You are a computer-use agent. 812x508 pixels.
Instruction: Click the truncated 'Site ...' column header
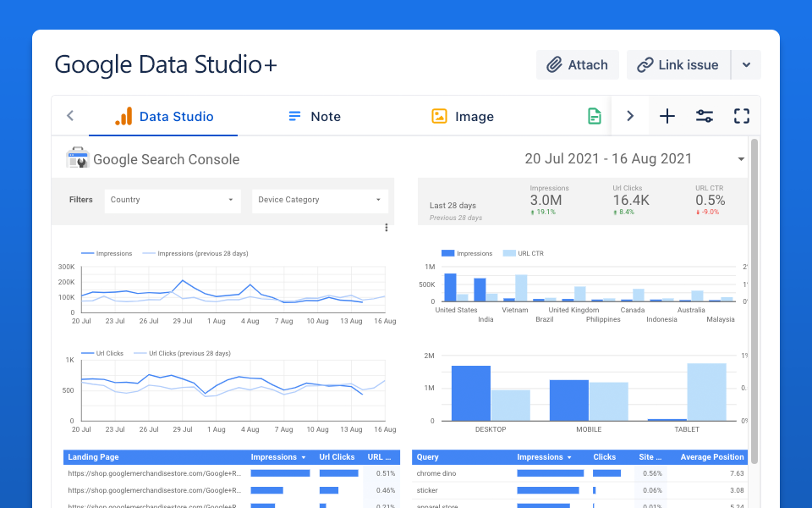point(650,456)
